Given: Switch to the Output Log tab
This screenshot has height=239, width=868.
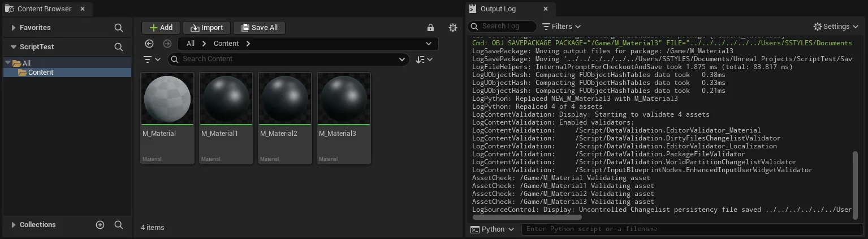Looking at the screenshot, I should click(x=498, y=9).
